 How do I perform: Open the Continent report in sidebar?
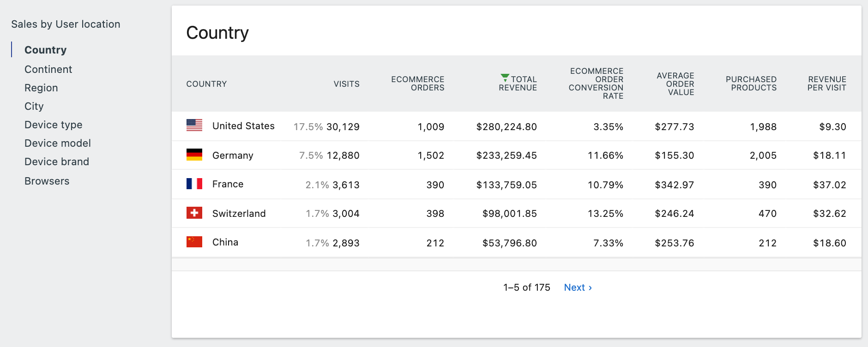tap(48, 69)
